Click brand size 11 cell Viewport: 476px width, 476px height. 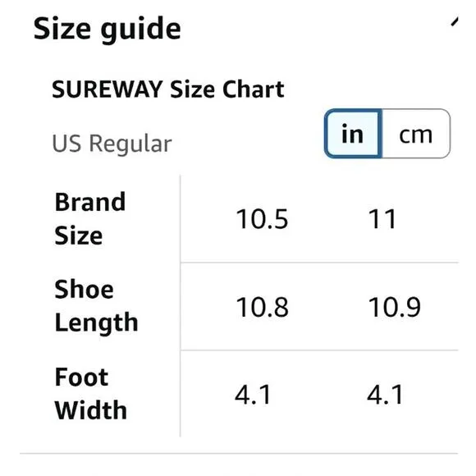(382, 219)
